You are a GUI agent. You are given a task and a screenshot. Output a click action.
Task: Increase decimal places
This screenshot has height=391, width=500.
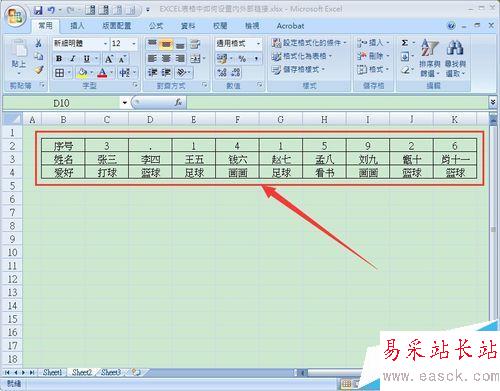coord(221,72)
